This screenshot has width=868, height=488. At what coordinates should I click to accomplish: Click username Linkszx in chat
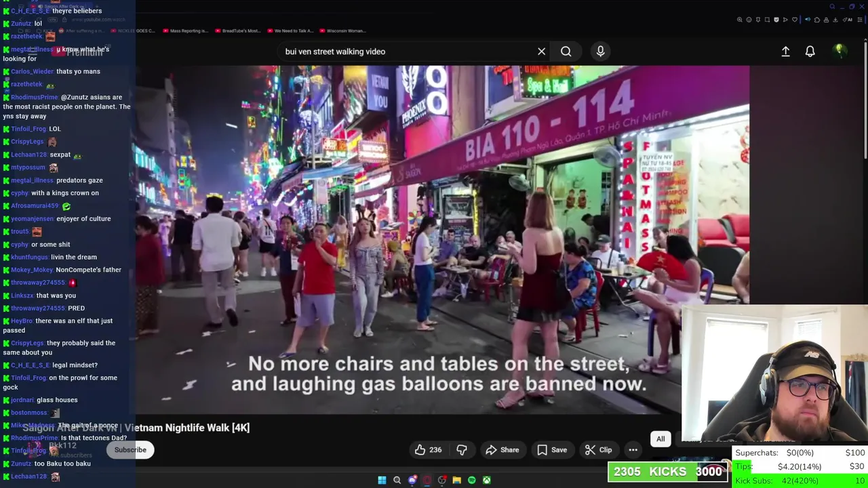coord(22,296)
